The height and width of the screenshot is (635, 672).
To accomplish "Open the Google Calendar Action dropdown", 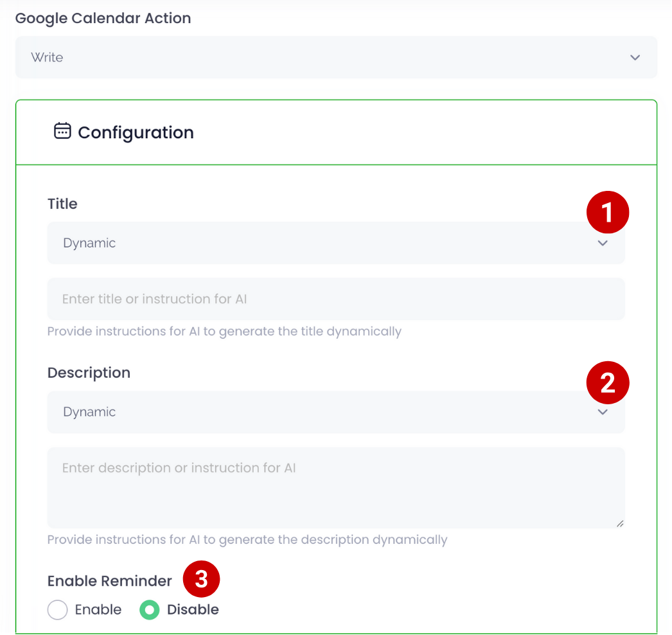I will click(x=335, y=58).
